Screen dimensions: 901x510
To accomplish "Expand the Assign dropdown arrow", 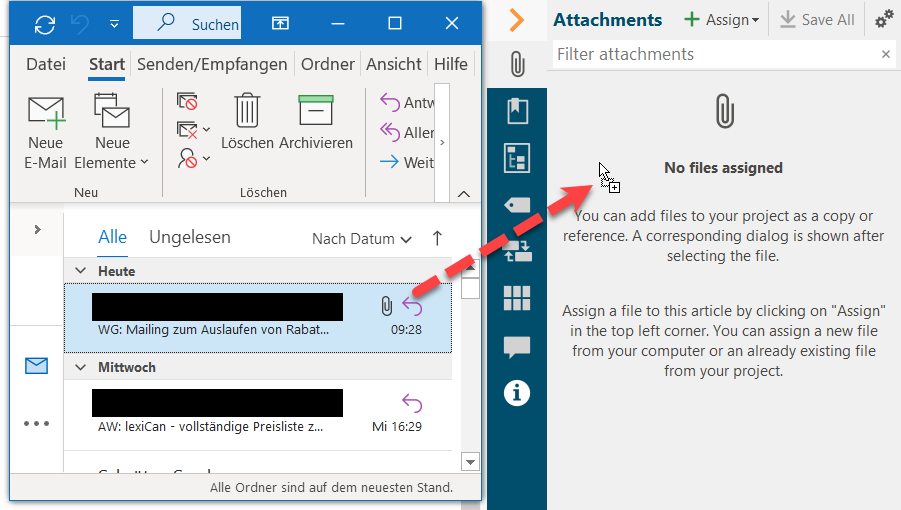I will click(x=755, y=20).
